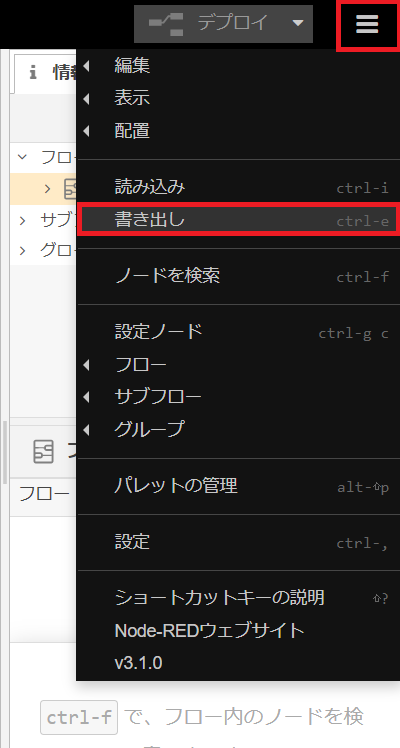Viewport: 400px width, 748px height.
Task: Select 読み込み import menu item
Action: coord(238,187)
